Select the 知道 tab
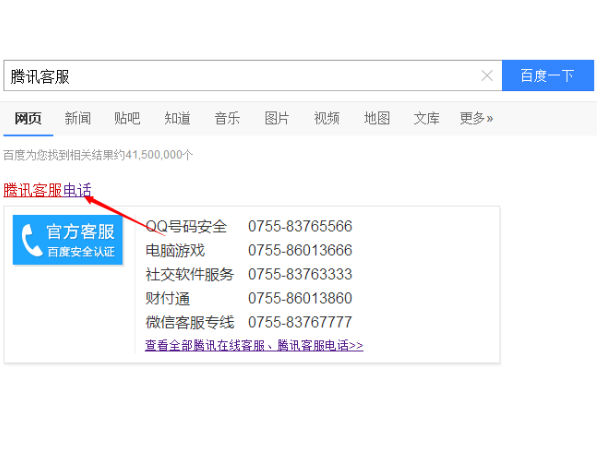Viewport: 600px width, 450px height. point(177,118)
